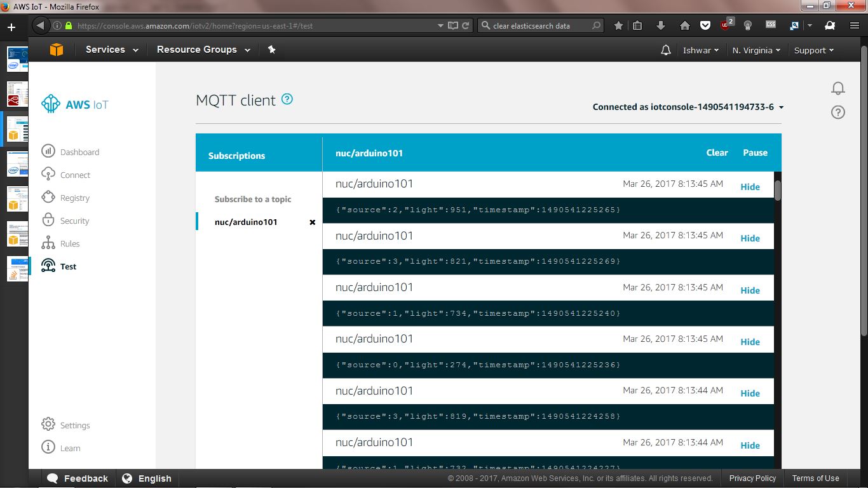The image size is (868, 488).
Task: Expand the Connected as iotconsole dropdown
Action: (x=688, y=107)
